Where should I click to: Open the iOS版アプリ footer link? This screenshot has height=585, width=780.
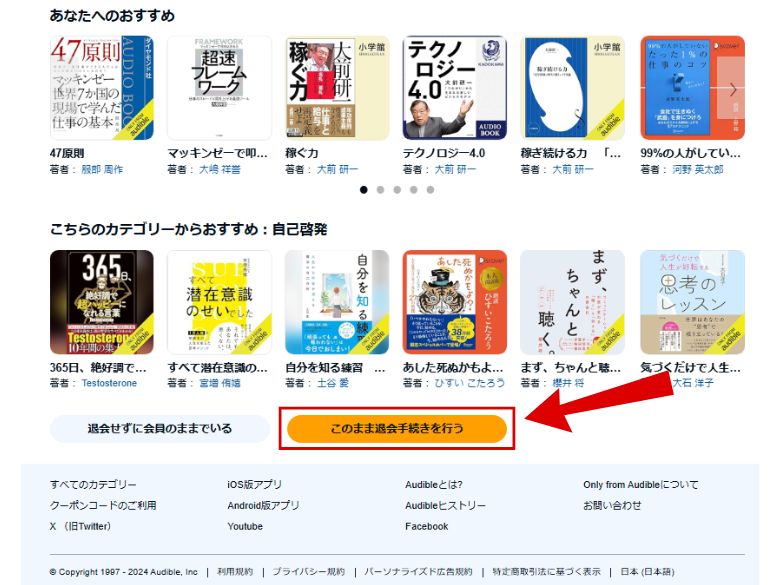254,485
